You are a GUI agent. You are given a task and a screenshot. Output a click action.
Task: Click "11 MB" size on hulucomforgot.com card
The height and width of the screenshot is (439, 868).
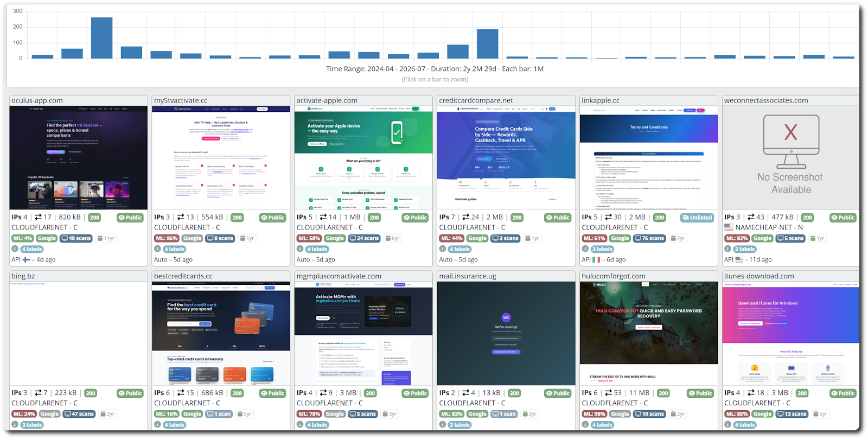(x=639, y=393)
